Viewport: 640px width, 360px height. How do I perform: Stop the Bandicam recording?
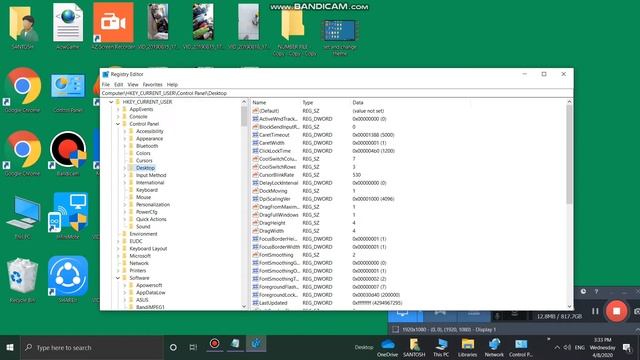pyautogui.click(x=616, y=311)
